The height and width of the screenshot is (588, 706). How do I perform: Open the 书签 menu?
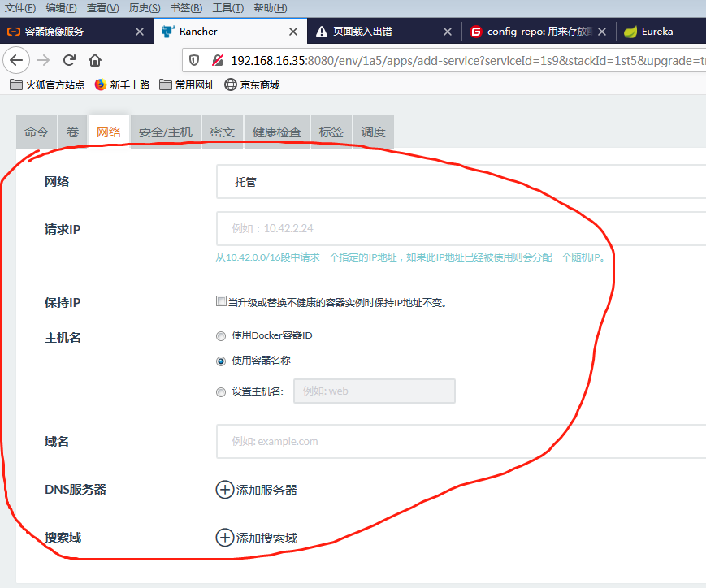coord(187,7)
